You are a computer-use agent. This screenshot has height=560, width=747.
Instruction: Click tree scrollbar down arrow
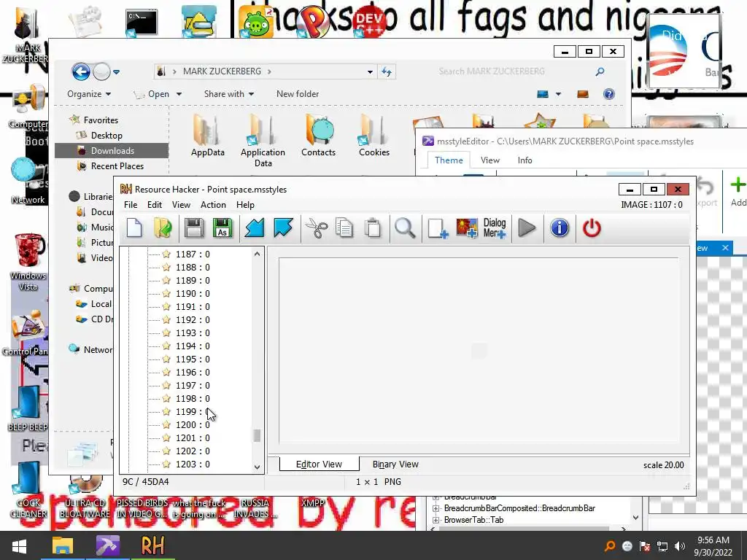pos(258,467)
